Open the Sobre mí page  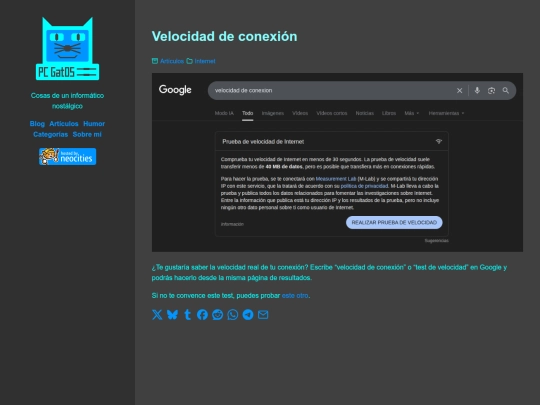coord(87,134)
